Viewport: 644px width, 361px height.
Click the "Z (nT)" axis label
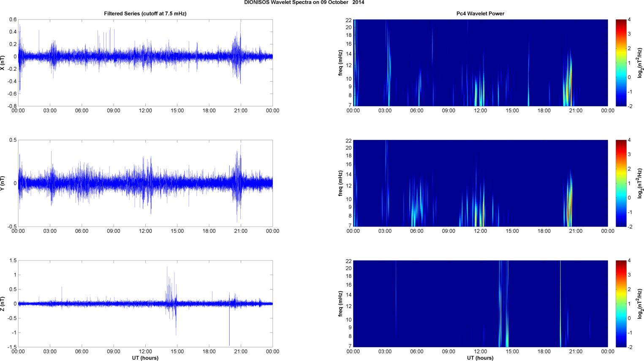click(x=3, y=304)
